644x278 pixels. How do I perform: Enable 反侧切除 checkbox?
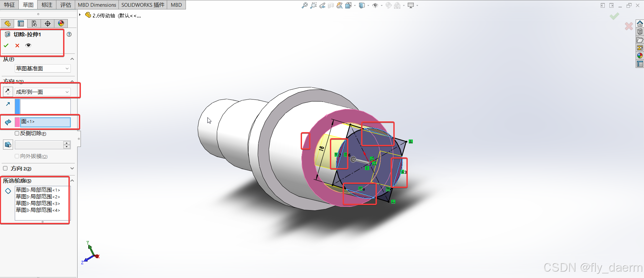(17, 133)
